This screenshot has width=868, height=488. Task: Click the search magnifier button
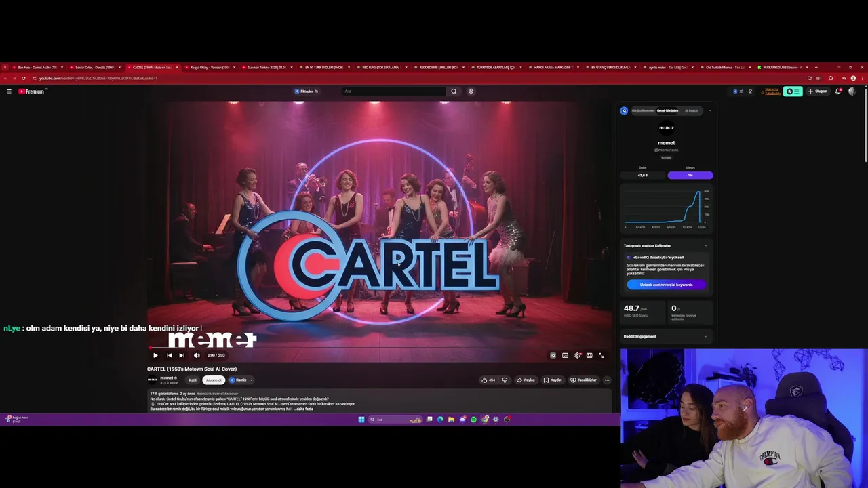pos(454,91)
